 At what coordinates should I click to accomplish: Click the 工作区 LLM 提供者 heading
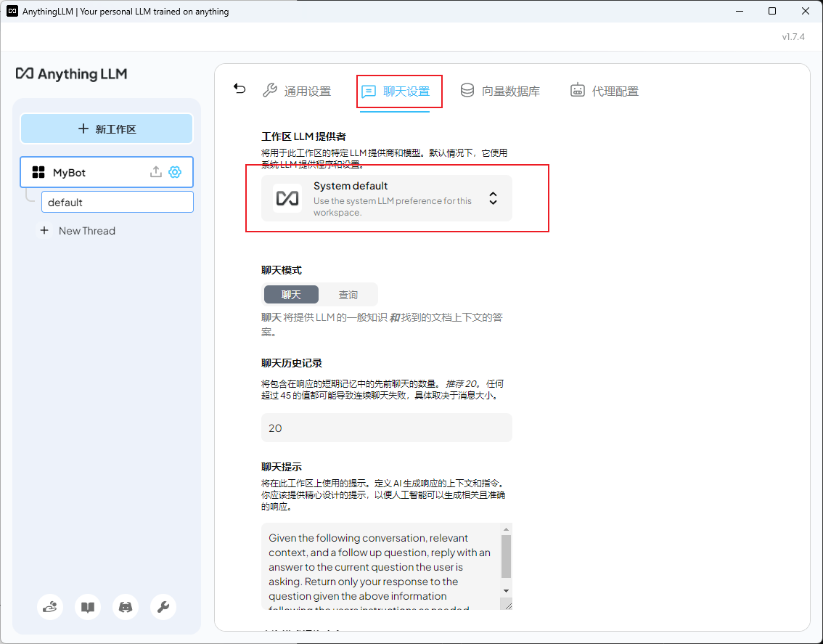click(304, 136)
